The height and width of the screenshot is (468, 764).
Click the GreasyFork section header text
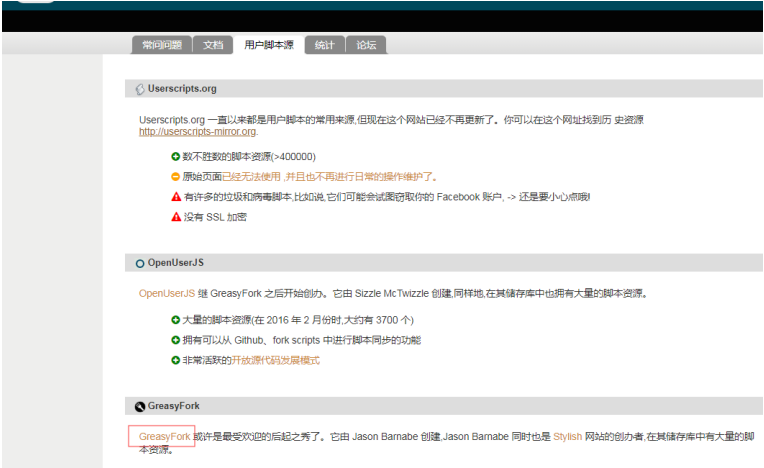tap(173, 406)
